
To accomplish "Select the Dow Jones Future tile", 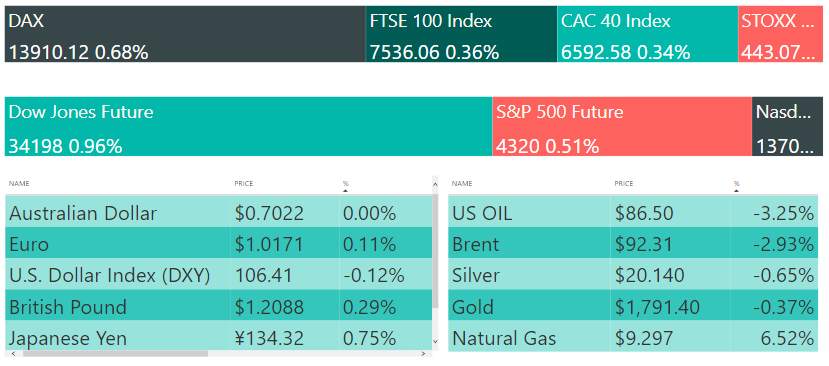I will tap(248, 126).
